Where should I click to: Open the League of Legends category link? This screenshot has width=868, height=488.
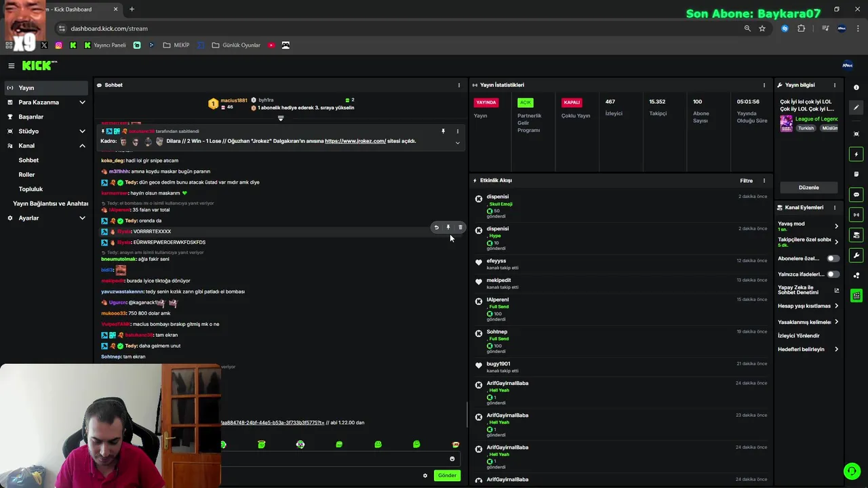click(816, 119)
